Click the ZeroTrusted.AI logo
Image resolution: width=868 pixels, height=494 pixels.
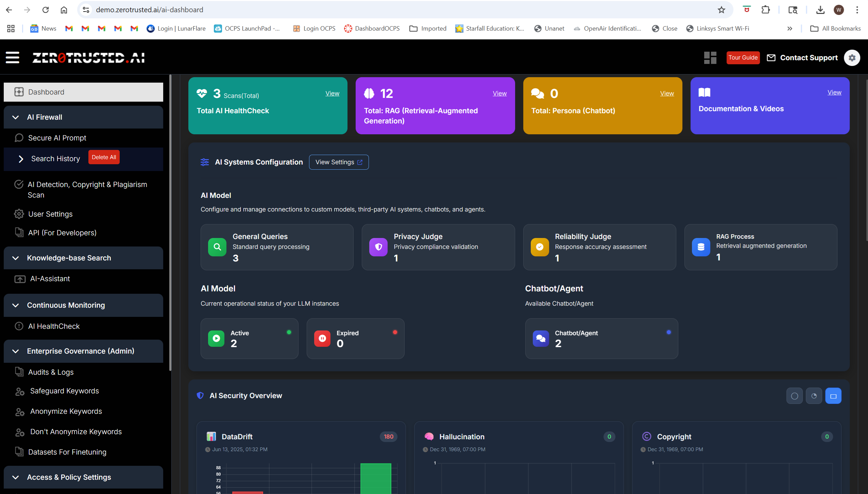click(x=88, y=57)
